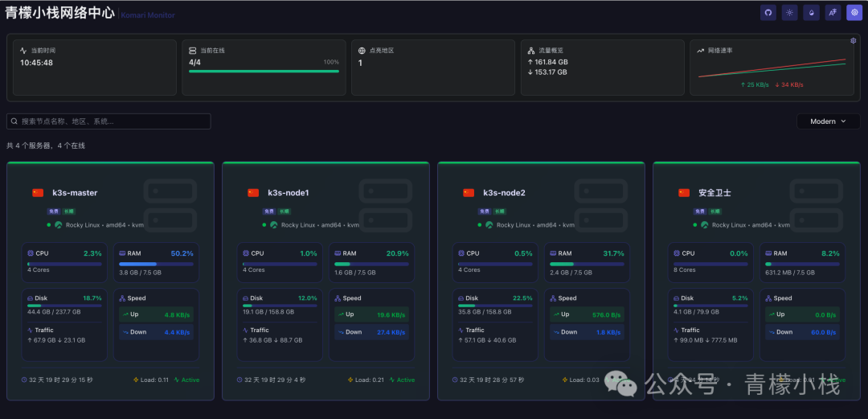Click the RAM icon on 安全卫士

(x=768, y=253)
